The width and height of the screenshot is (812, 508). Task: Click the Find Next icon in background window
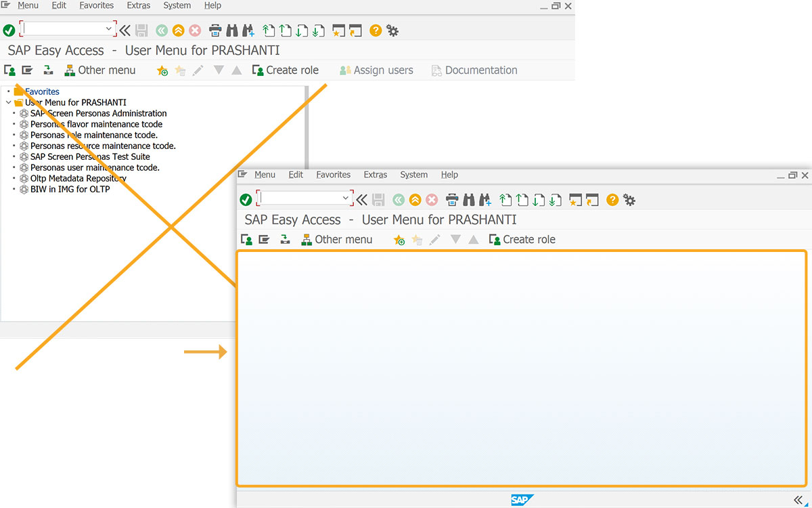pos(248,30)
